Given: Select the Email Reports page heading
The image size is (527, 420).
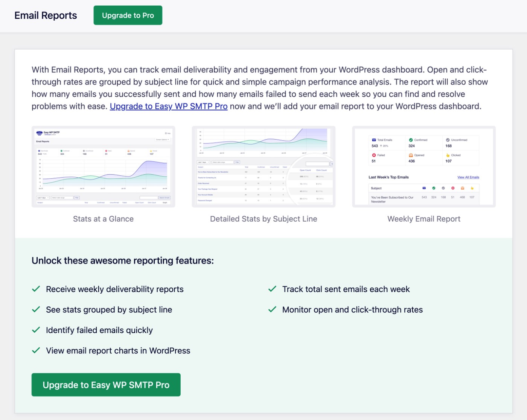Looking at the screenshot, I should pos(46,15).
